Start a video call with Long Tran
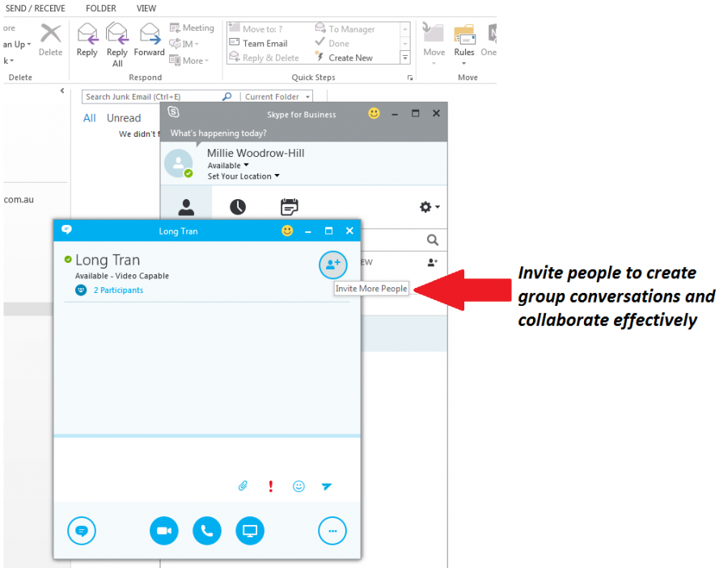The height and width of the screenshot is (568, 728). tap(164, 531)
